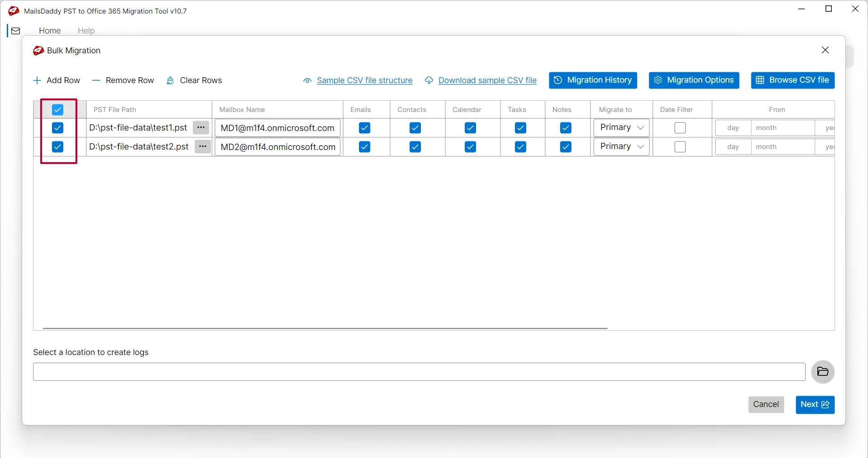Screen dimensions: 868x458
Task: Click the log location input field
Action: [x=419, y=372]
